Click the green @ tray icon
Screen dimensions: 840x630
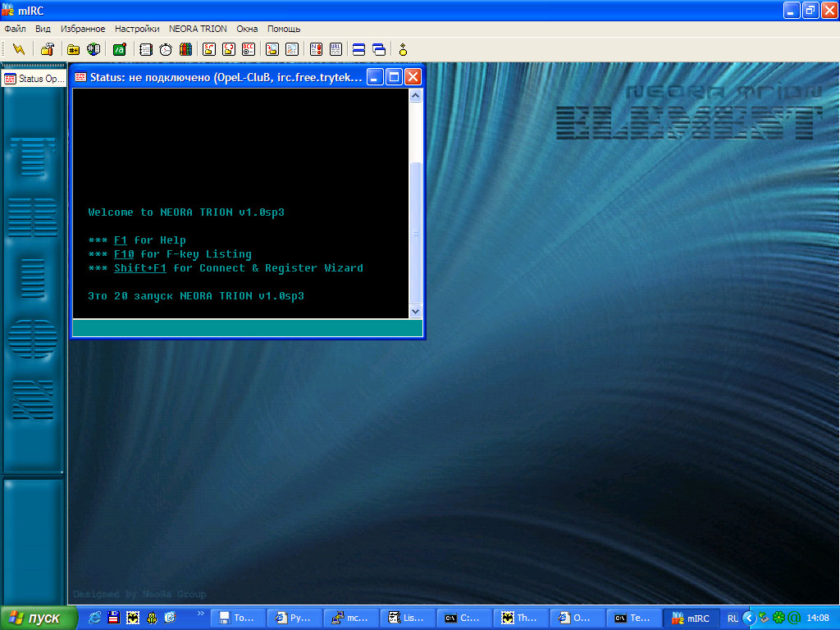click(x=794, y=618)
